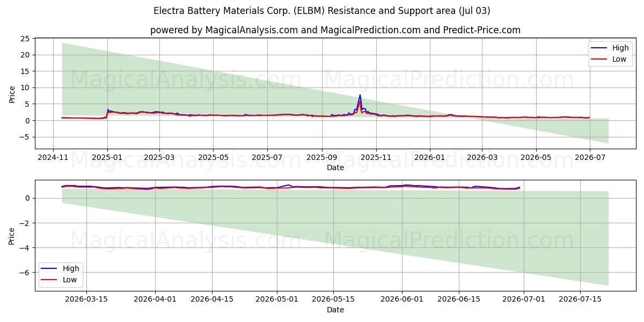
Task: Click the '2026-01' date tick label
Action: (430, 157)
